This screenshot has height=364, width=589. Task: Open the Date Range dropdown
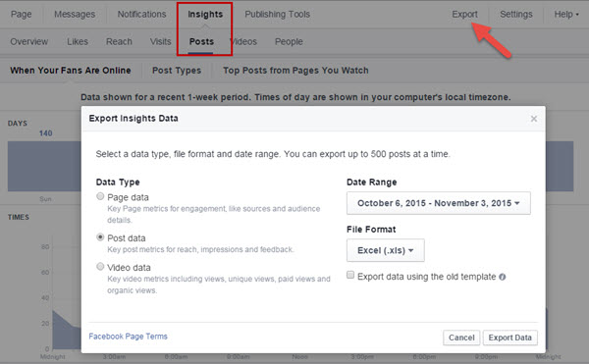click(x=439, y=203)
